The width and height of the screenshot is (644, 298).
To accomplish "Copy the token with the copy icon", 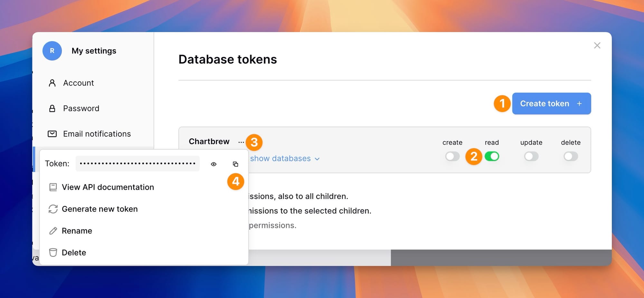I will click(x=235, y=164).
